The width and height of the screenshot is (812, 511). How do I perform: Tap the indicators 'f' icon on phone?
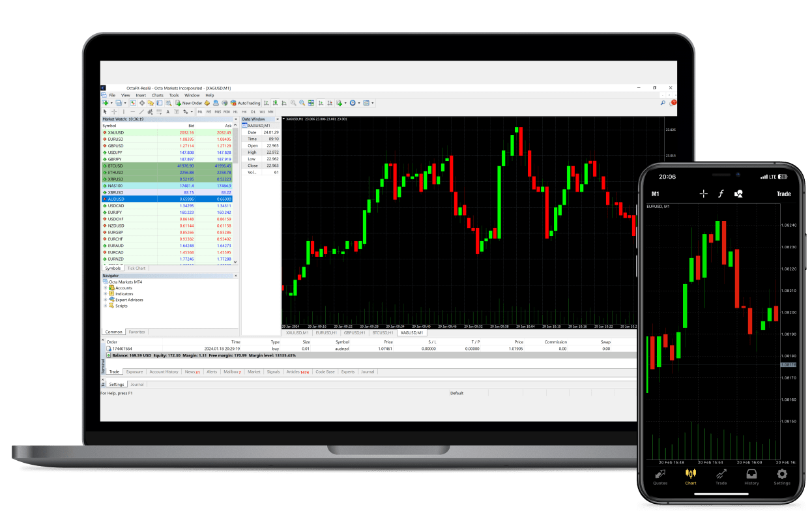point(721,194)
